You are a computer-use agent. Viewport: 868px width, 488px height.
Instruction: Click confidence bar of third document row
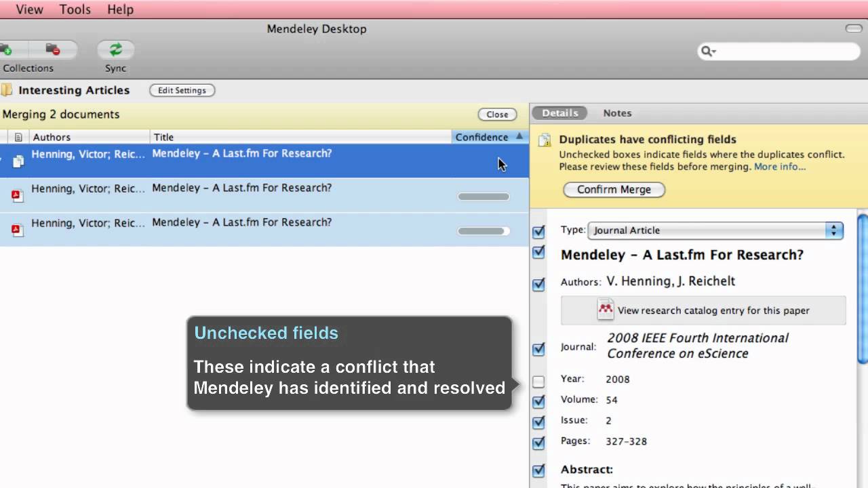click(x=484, y=231)
